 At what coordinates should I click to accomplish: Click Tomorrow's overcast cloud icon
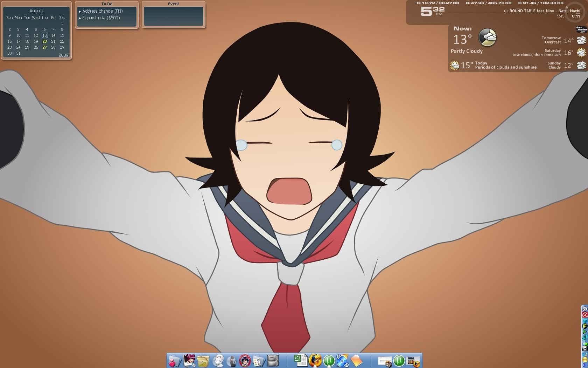tap(581, 40)
